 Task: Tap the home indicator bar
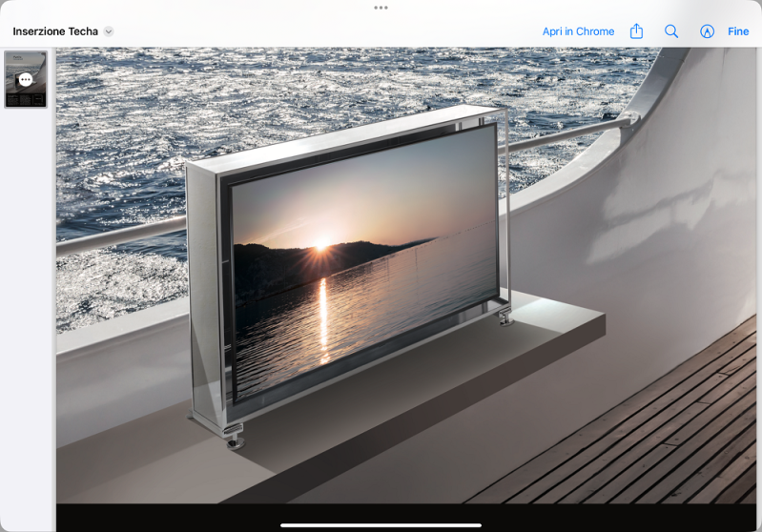click(x=381, y=524)
